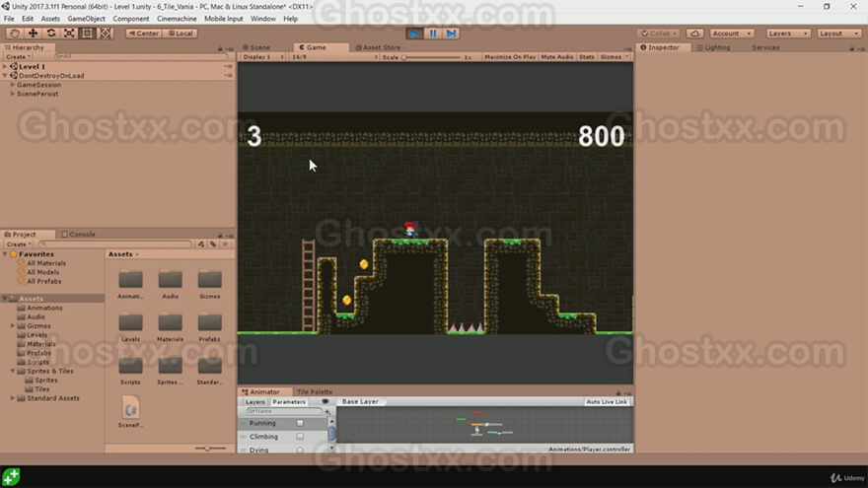The image size is (868, 488).
Task: Toggle Local handle rotation button
Action: (x=181, y=34)
